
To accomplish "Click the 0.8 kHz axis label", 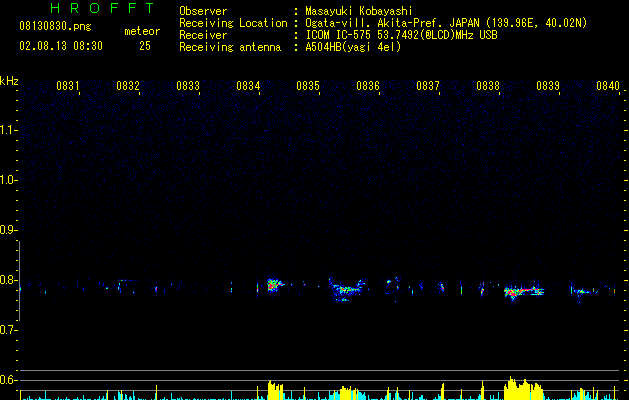I will (x=8, y=280).
